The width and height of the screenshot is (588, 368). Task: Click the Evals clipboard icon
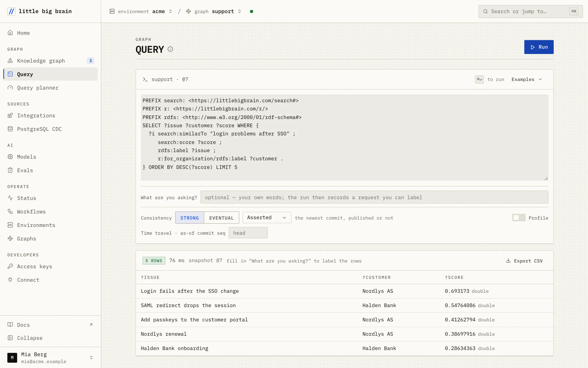click(10, 170)
